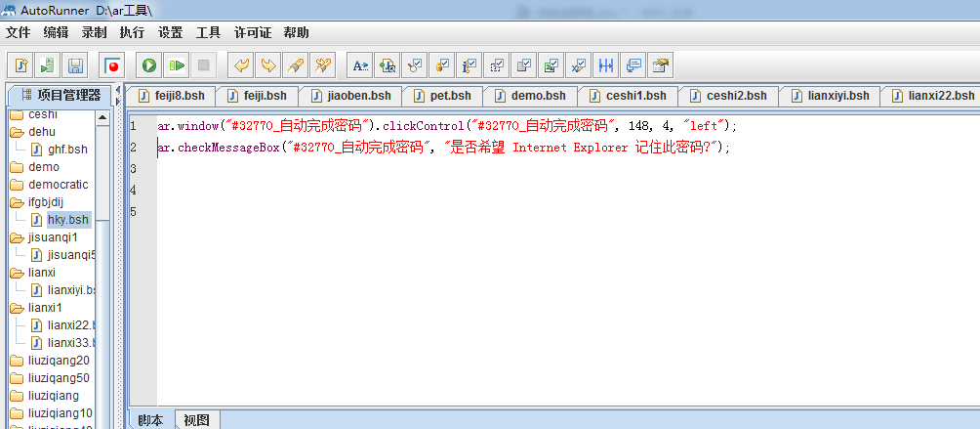
Task: Switch to the 视图 bottom tab
Action: coord(197,420)
